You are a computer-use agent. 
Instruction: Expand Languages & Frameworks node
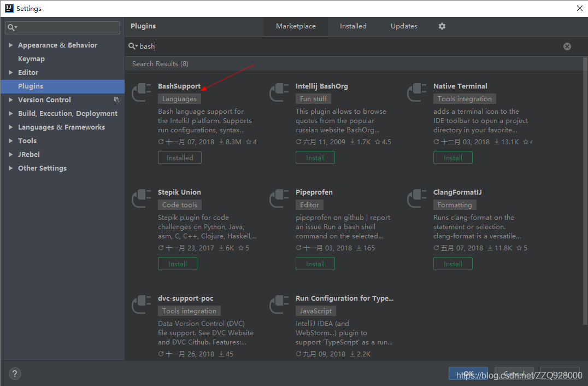(10, 127)
